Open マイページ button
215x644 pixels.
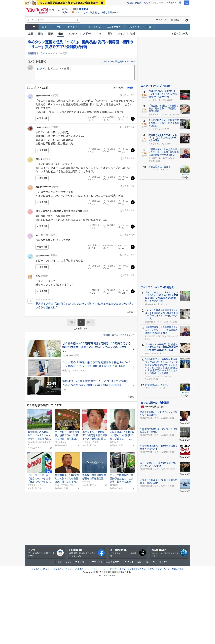161,20
